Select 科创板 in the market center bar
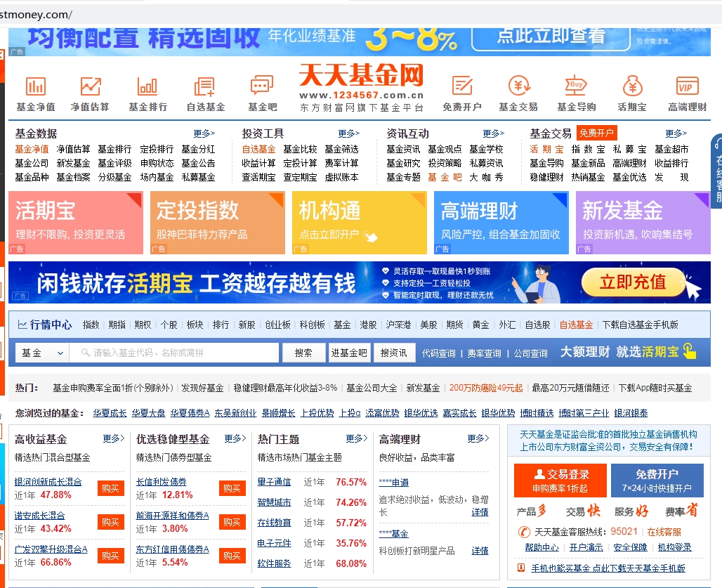 [x=312, y=325]
